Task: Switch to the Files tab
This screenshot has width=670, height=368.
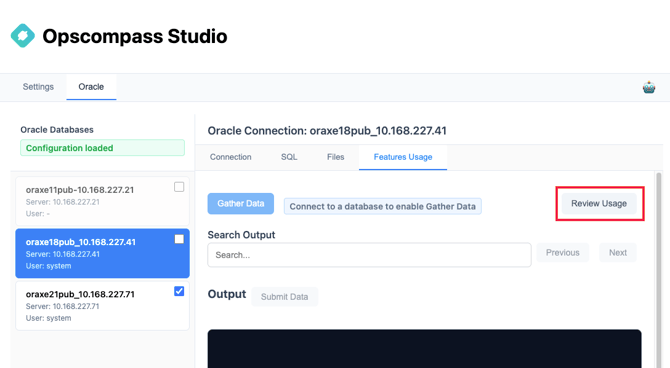Action: [x=335, y=157]
